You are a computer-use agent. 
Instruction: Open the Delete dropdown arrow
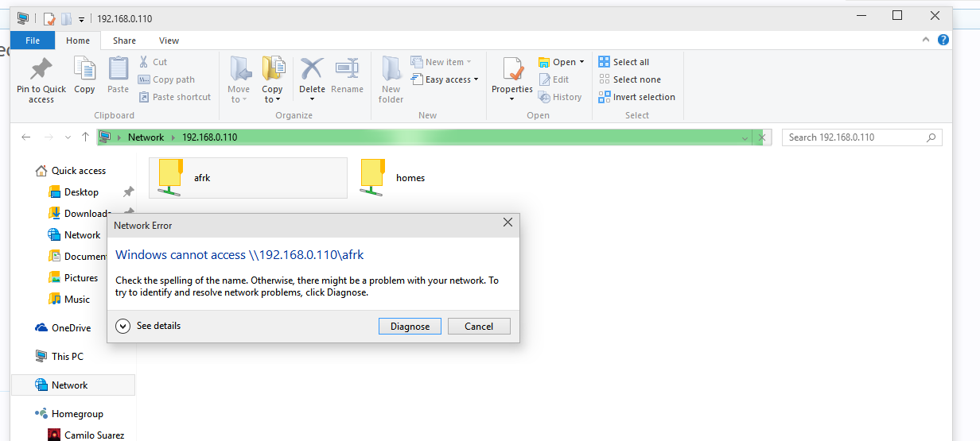(x=312, y=99)
